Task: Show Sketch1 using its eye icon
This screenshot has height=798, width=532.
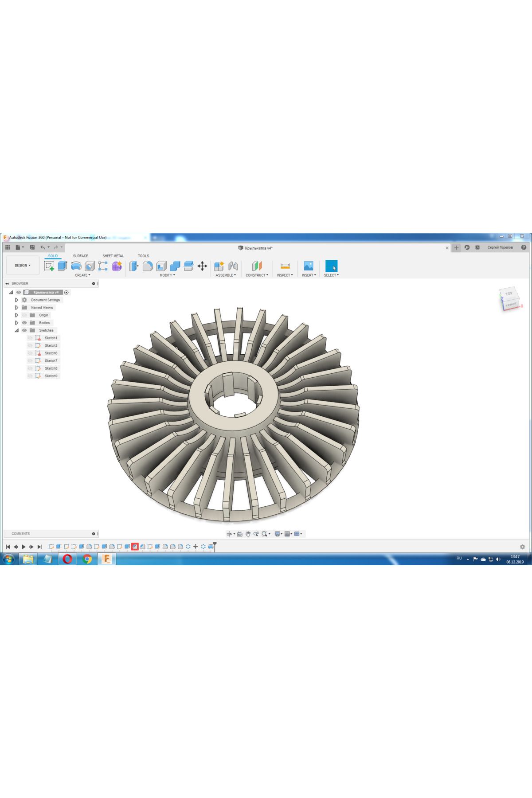Action: click(30, 338)
